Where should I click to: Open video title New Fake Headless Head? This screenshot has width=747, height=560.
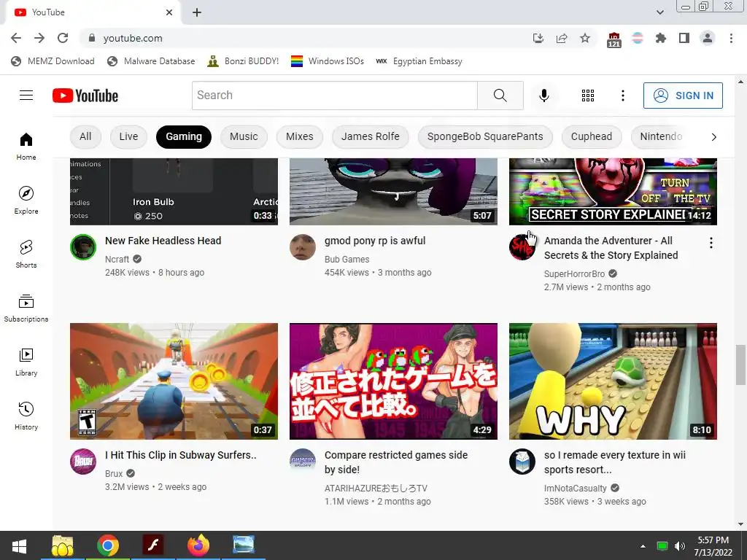coord(163,241)
